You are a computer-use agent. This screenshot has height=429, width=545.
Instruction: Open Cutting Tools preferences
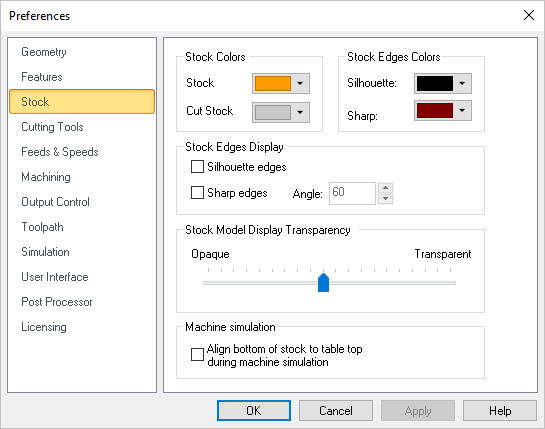52,127
